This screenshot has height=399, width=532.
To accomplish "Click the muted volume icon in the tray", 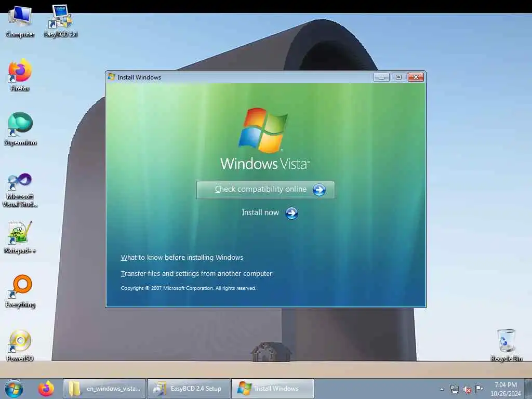I will pyautogui.click(x=467, y=390).
